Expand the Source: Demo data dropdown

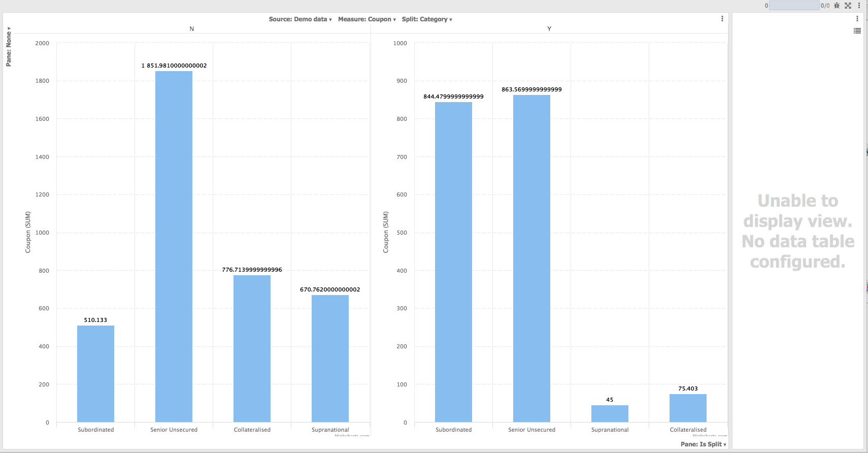click(300, 19)
